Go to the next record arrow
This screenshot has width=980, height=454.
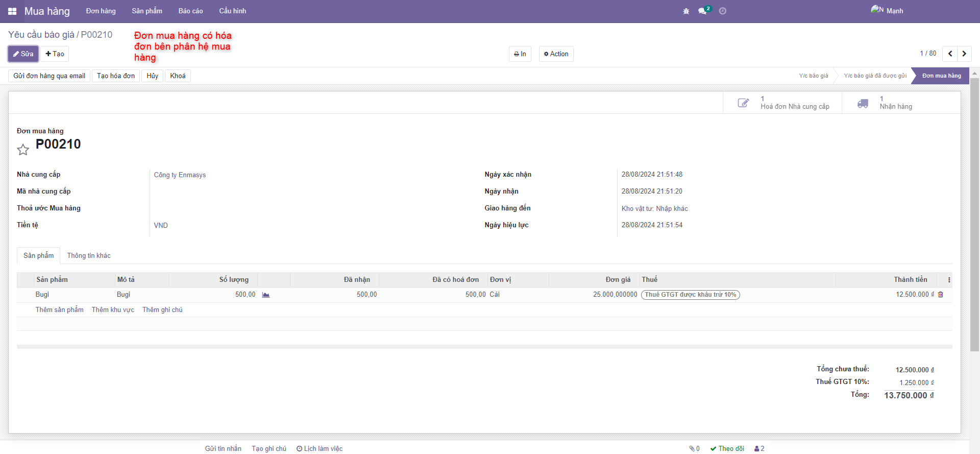point(964,54)
